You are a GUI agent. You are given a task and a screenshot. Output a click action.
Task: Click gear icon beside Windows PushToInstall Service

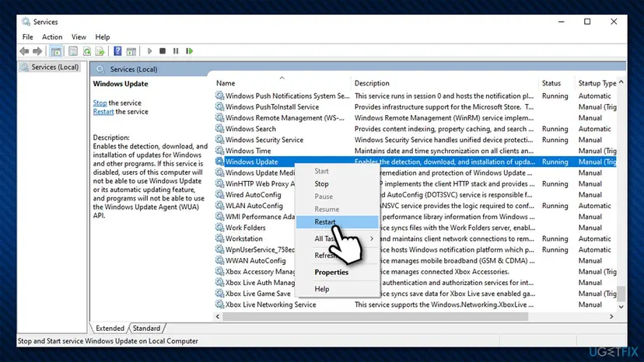point(220,106)
